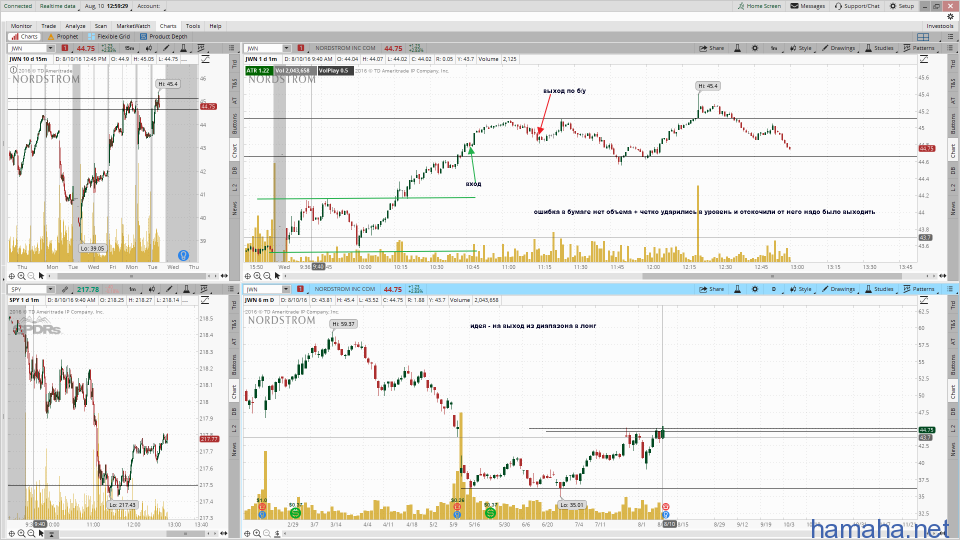Click the style candle icon in JWN 15m chart
960x540 pixels.
point(149,48)
